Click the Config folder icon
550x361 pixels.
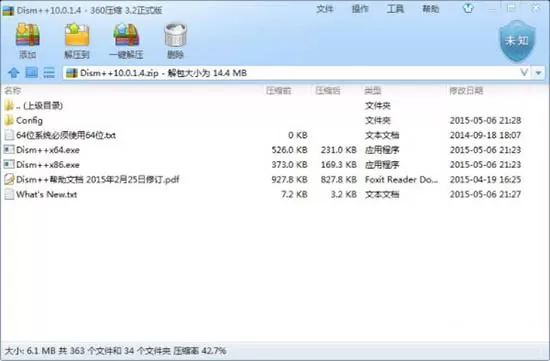click(x=9, y=120)
